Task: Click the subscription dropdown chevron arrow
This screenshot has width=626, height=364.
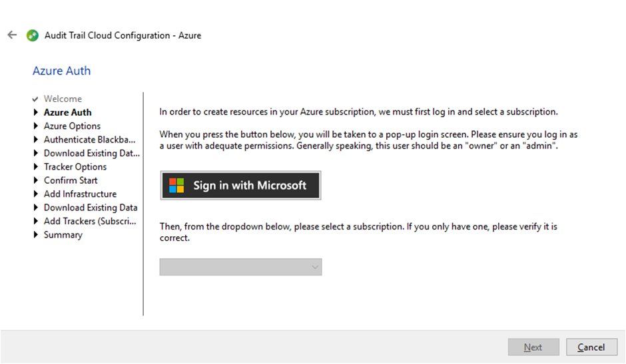Action: click(x=315, y=267)
